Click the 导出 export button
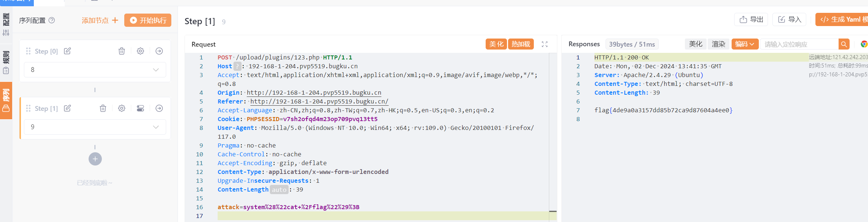Screen dimensions: 868x222 click(751, 19)
